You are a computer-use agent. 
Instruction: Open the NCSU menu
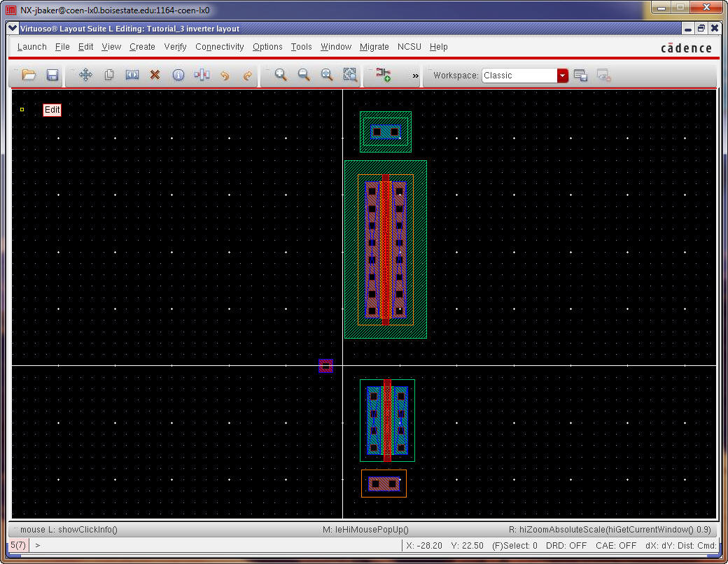(409, 47)
